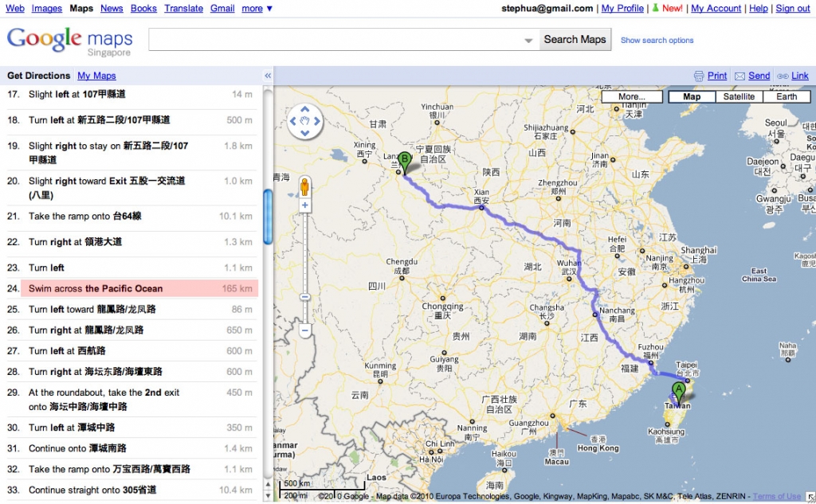Select step 33 Continue straight onto 305省道
Screen dimensions: 816x504
coord(131,490)
